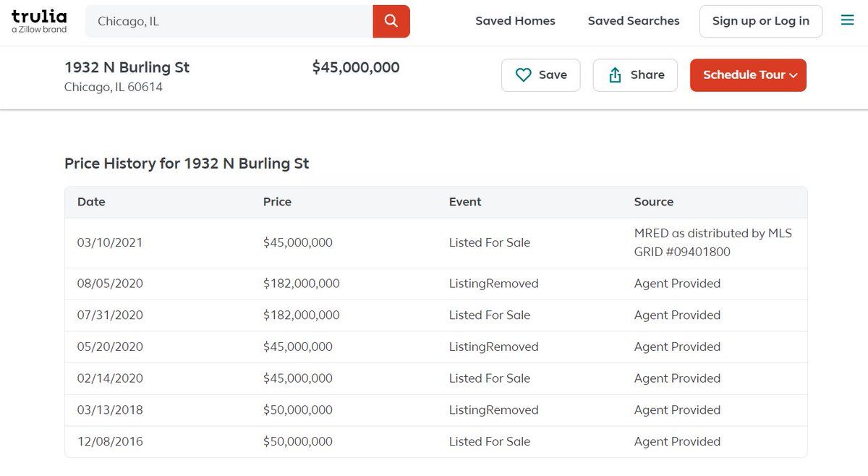Screen dimensions: 868x476
Task: Select the $45,000,000 header price
Action: tap(356, 67)
